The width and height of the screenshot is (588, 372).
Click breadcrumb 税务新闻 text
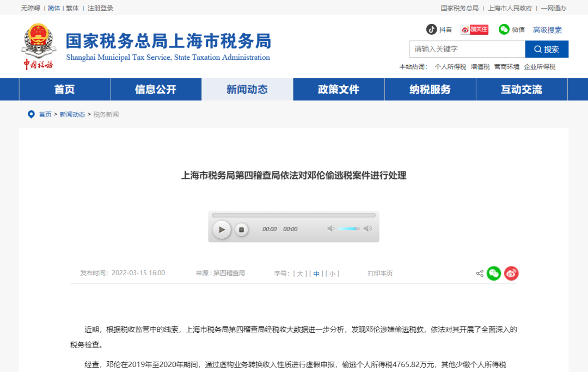coord(106,114)
